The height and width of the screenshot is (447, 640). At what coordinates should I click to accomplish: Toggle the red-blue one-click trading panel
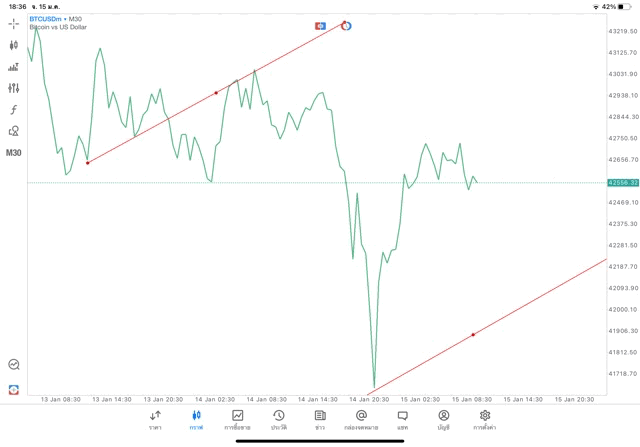[320, 25]
